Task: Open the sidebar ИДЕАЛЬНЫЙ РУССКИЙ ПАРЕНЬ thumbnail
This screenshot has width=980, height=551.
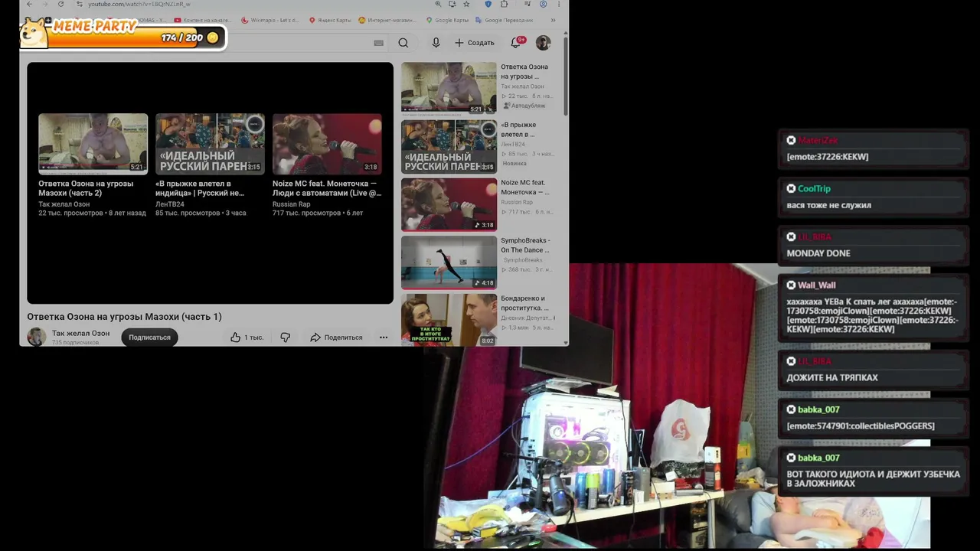Action: pos(449,146)
